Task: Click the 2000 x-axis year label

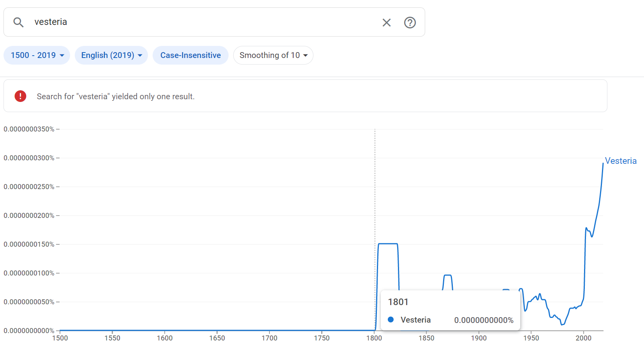Action: (x=583, y=338)
